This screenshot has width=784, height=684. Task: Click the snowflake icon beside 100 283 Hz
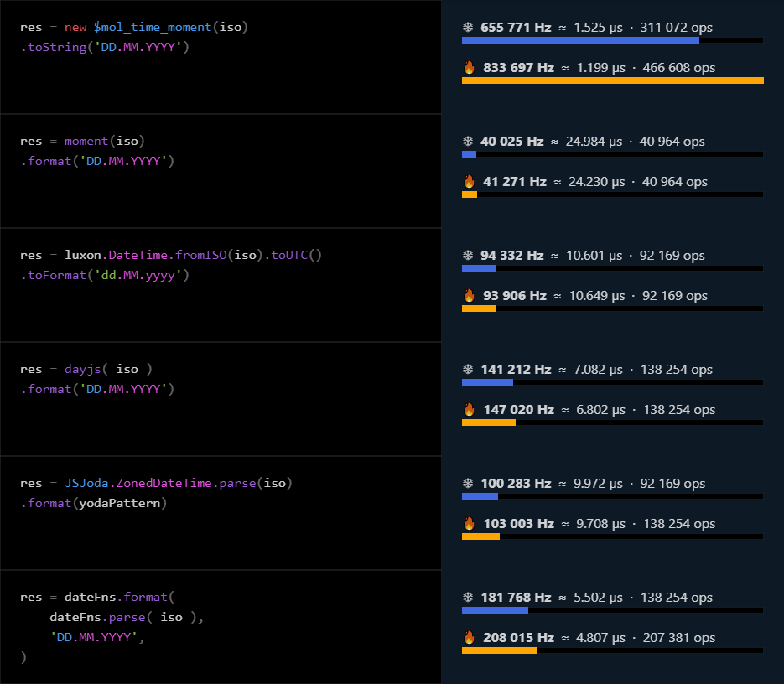click(468, 484)
